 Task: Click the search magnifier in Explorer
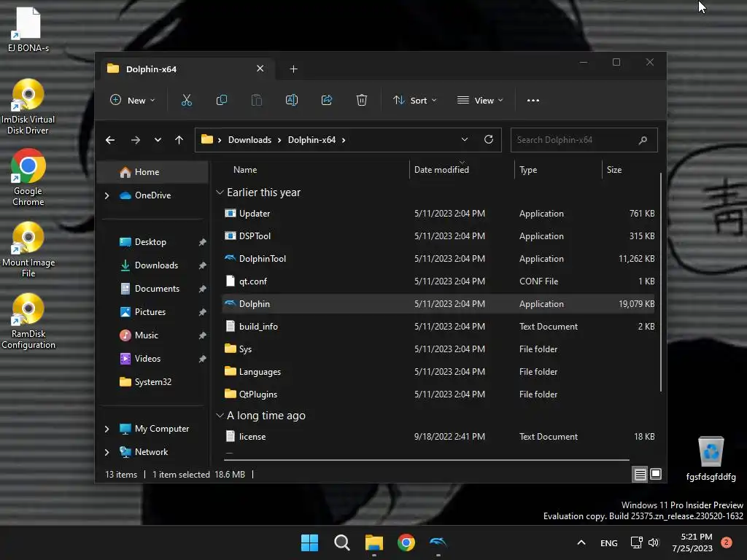point(643,140)
